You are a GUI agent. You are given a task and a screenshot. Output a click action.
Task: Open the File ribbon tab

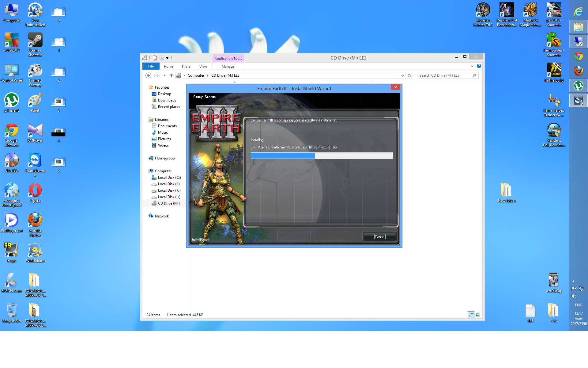pyautogui.click(x=151, y=67)
